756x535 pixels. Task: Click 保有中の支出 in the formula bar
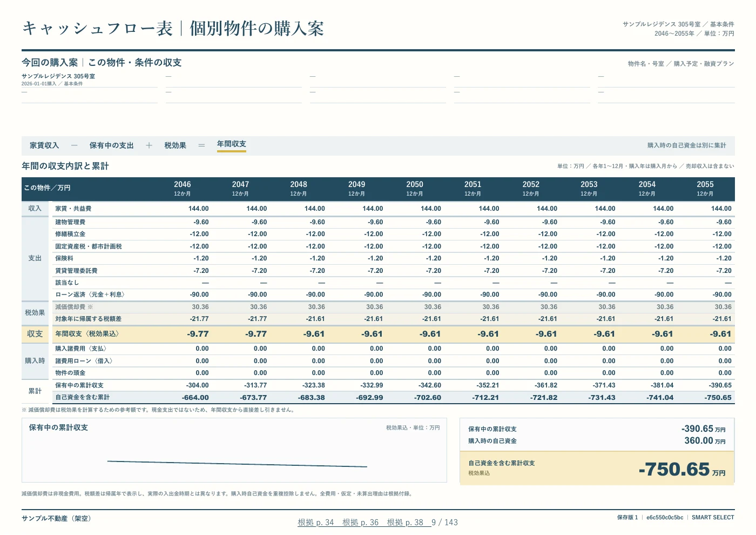coord(111,145)
